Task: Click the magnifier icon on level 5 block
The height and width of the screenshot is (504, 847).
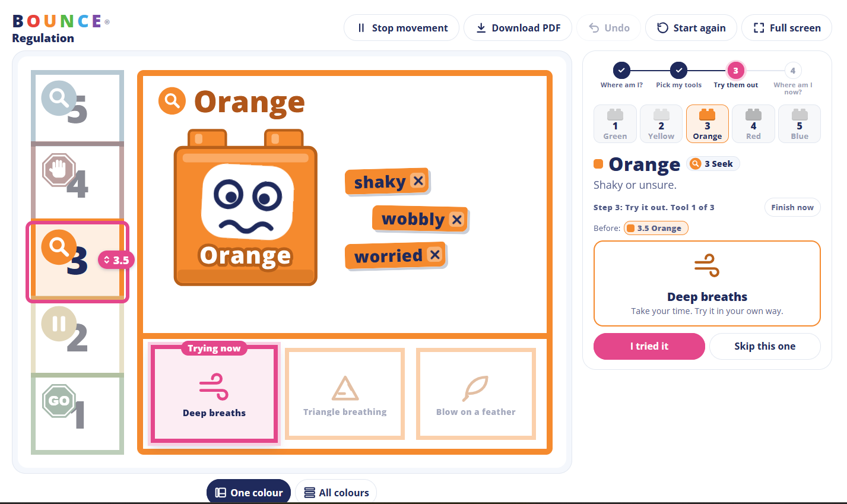Action: pyautogui.click(x=59, y=97)
